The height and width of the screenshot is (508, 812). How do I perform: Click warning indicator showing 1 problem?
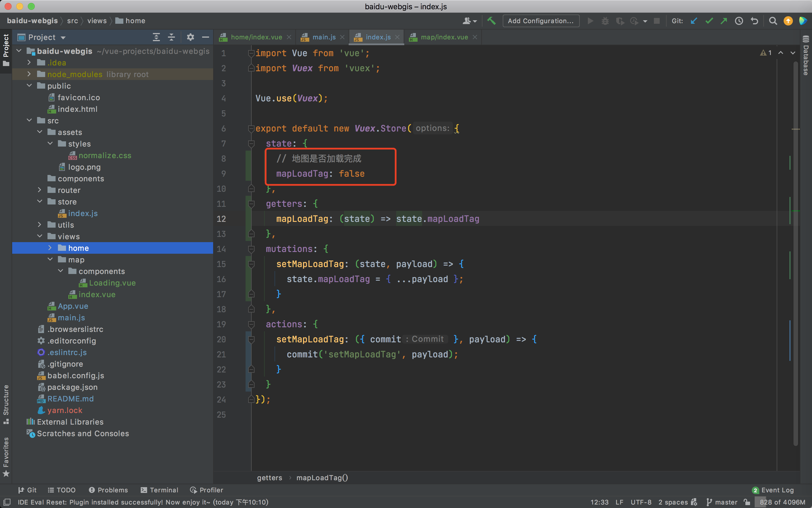tap(766, 53)
